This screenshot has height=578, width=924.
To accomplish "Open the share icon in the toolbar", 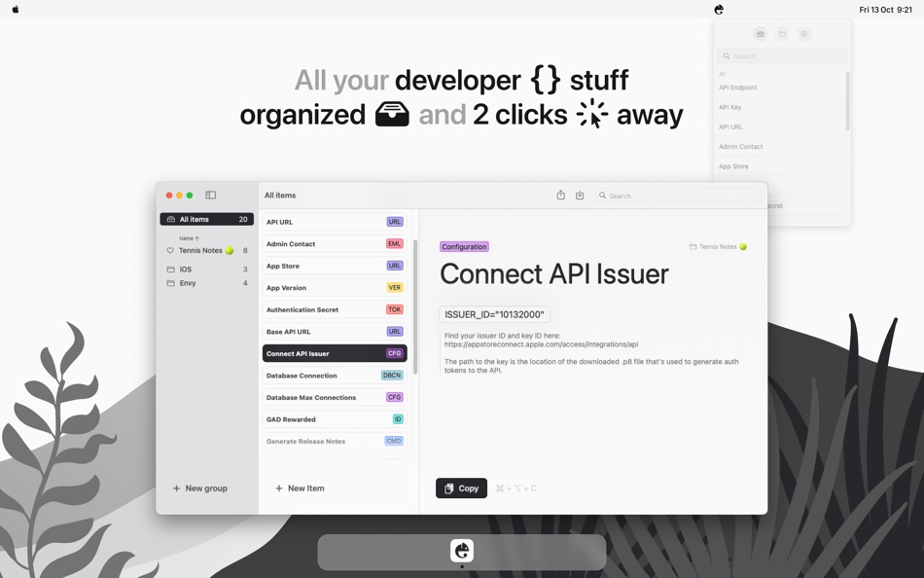I will tap(560, 195).
